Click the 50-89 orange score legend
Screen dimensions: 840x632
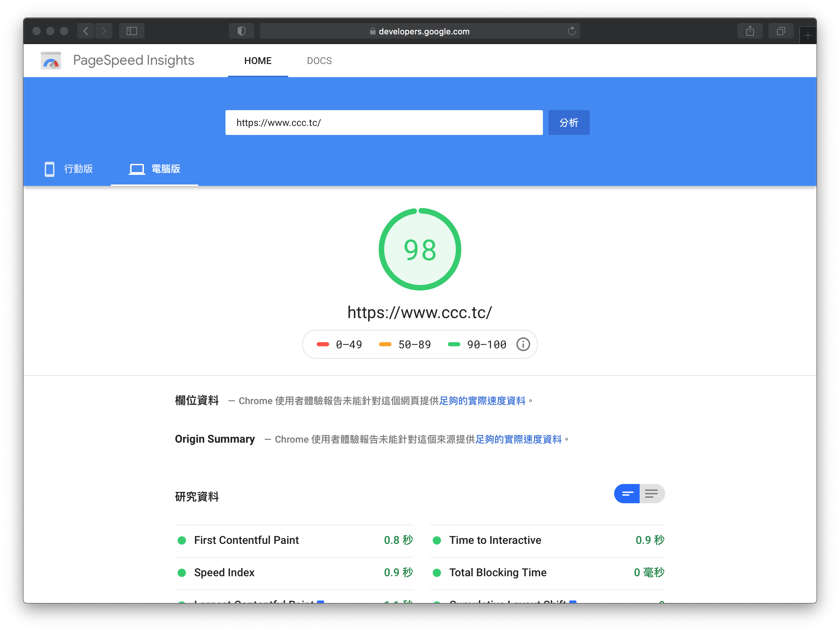(x=405, y=345)
